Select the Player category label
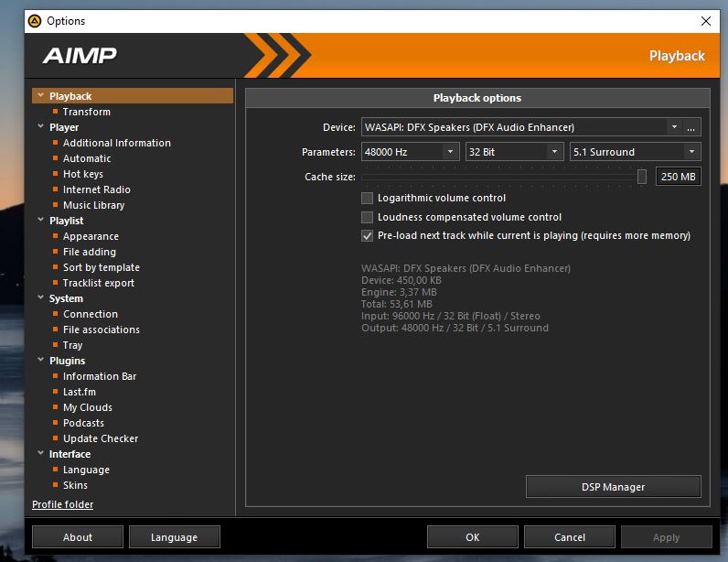 tap(64, 127)
